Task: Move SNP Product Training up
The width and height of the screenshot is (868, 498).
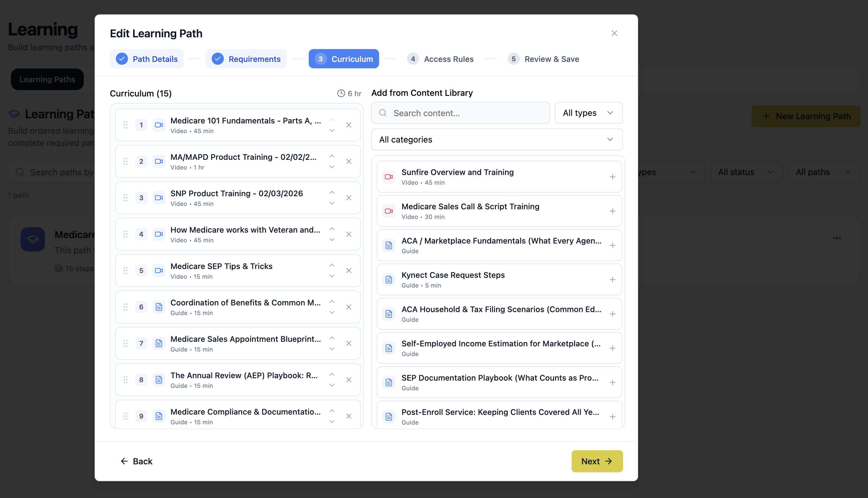Action: pyautogui.click(x=331, y=193)
